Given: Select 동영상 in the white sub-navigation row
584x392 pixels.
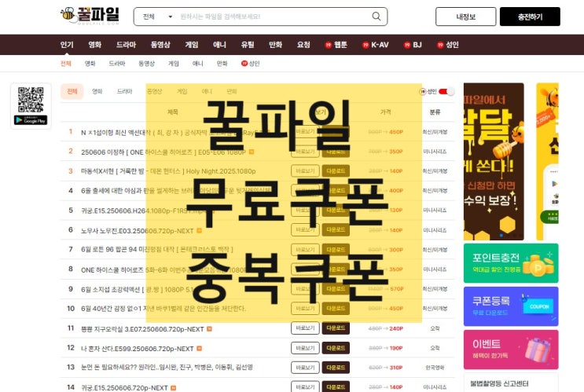Looking at the screenshot, I should (x=146, y=64).
